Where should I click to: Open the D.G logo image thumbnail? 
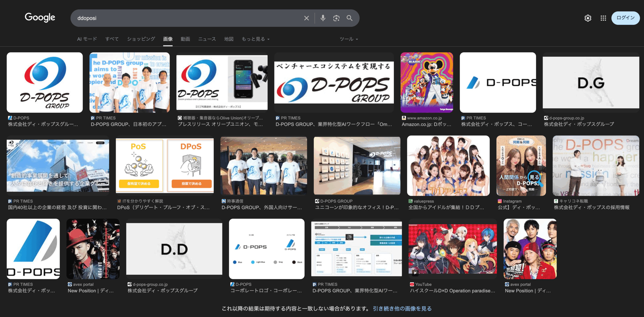[x=591, y=82]
